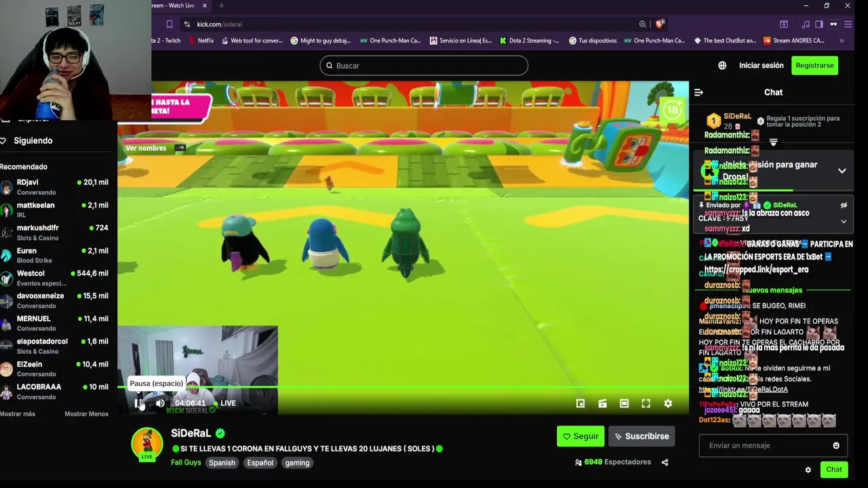
Task: Select the gaming tag
Action: (x=297, y=463)
